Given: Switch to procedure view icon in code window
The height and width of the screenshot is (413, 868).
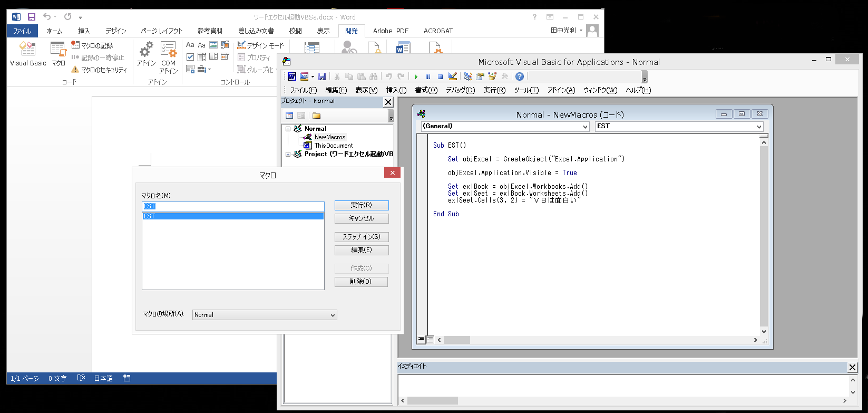Looking at the screenshot, I should pos(421,340).
